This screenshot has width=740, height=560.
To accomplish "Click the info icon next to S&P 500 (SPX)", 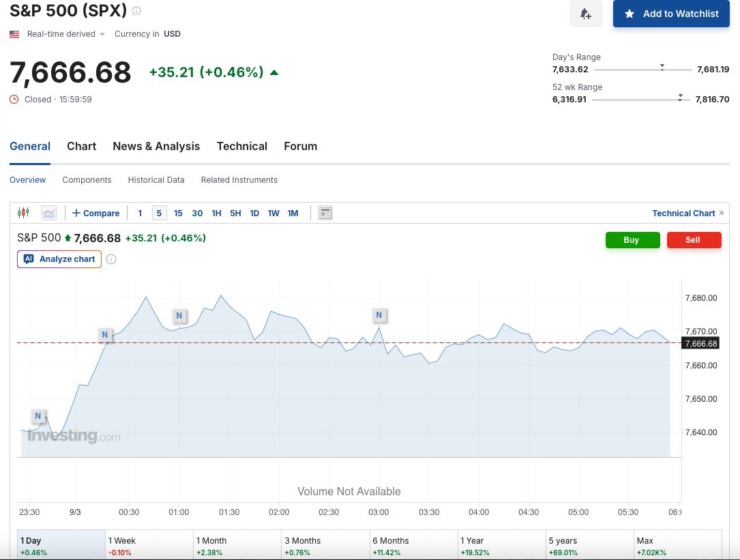I will pos(136,11).
